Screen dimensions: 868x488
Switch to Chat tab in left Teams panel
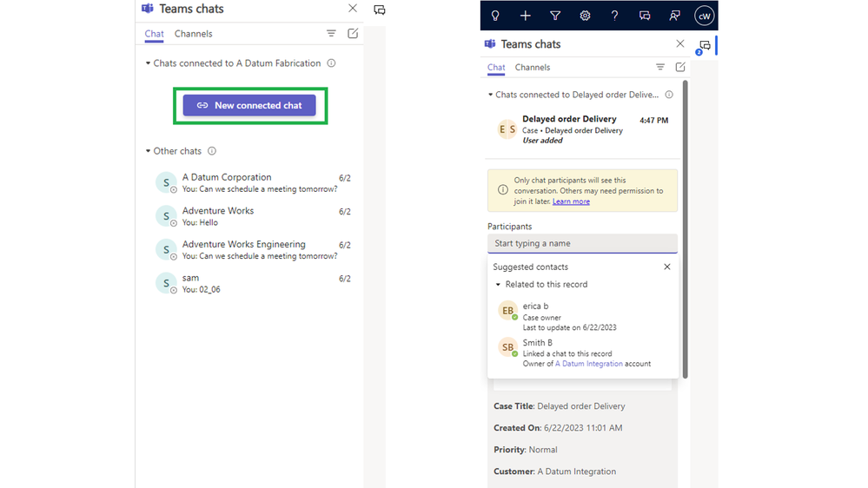154,34
